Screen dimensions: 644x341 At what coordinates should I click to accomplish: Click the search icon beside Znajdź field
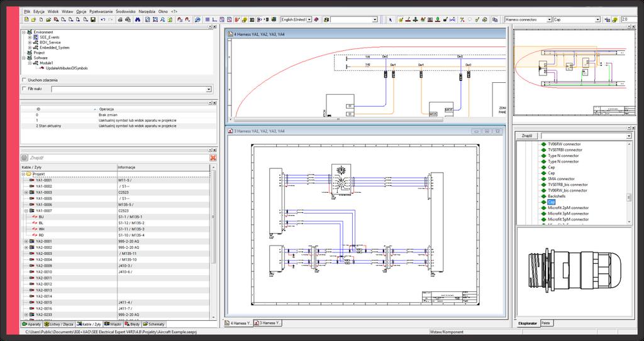[x=25, y=158]
